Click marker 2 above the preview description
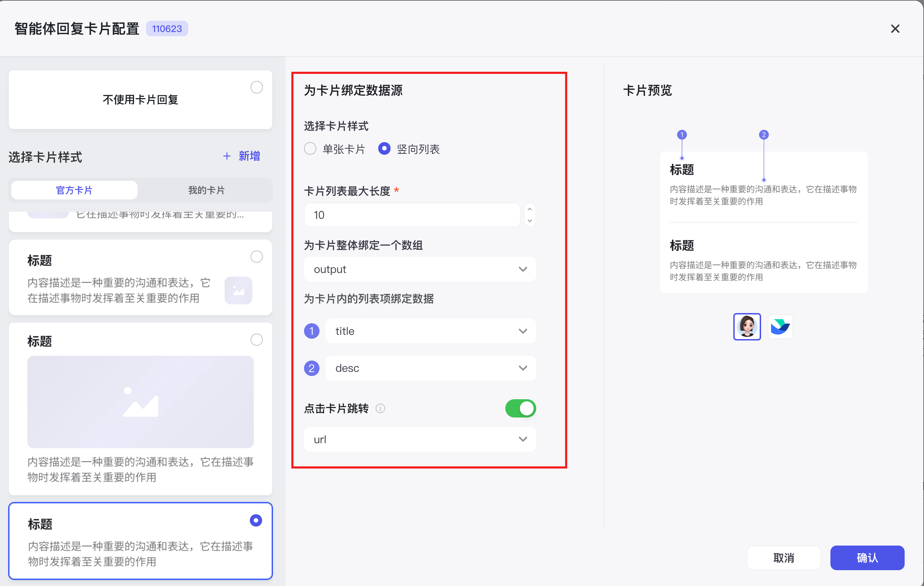The width and height of the screenshot is (924, 586). (x=764, y=135)
